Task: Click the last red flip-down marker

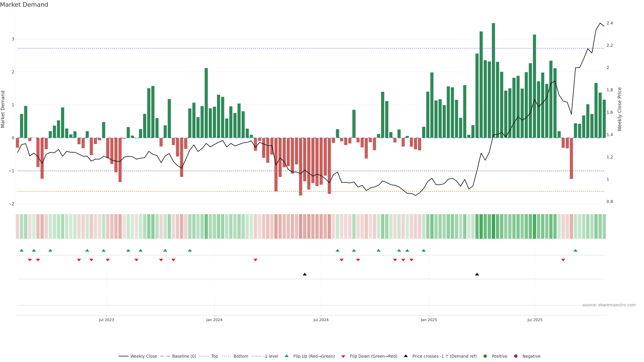Action: coord(563,260)
